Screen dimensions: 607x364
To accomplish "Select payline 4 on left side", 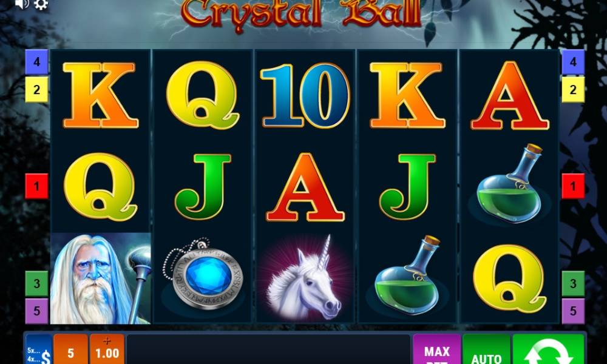I will 36,62.
